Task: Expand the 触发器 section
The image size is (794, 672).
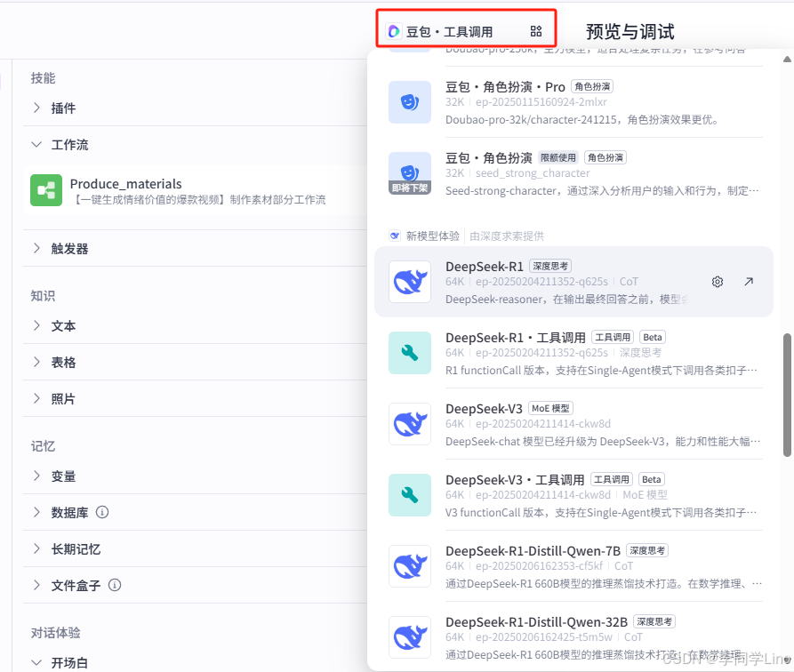Action: tap(36, 248)
